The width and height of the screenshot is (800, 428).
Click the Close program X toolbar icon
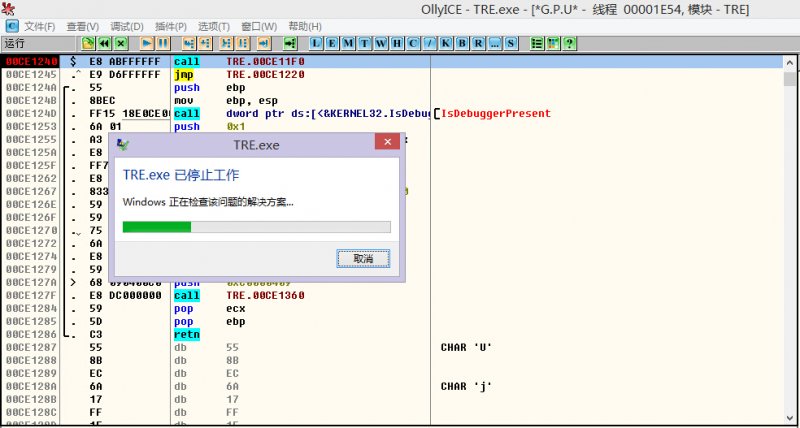pyautogui.click(x=120, y=44)
